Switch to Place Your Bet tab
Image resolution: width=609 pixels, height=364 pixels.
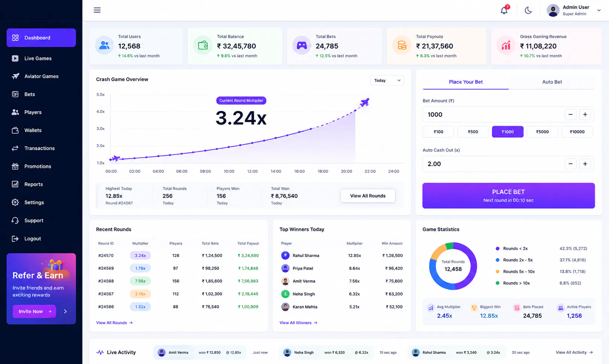click(465, 82)
